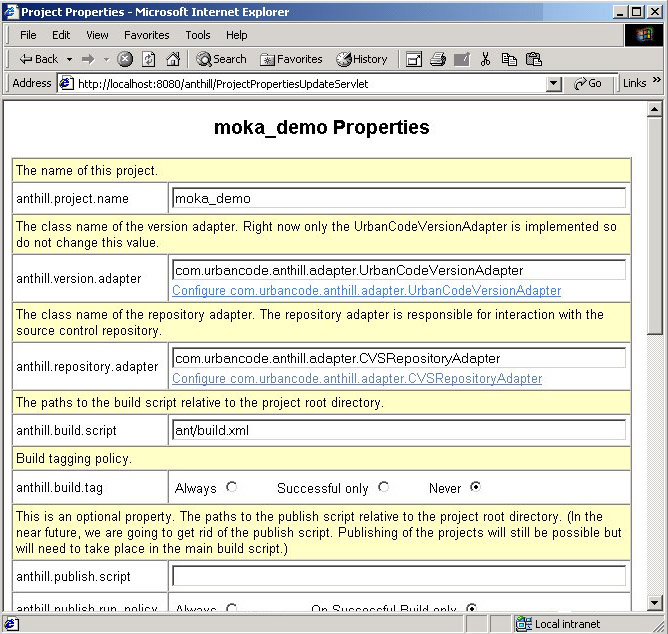Screen dimensions: 668x634
Task: Open the View menu
Action: (x=97, y=35)
